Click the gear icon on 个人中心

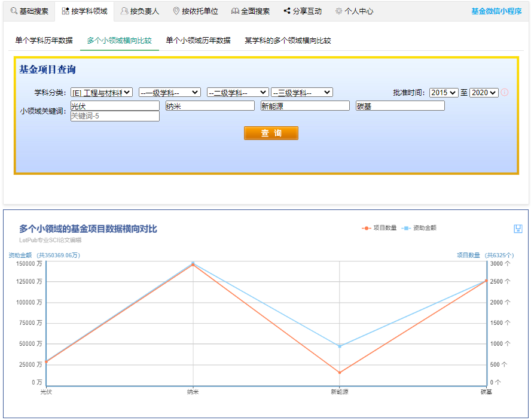tap(338, 10)
